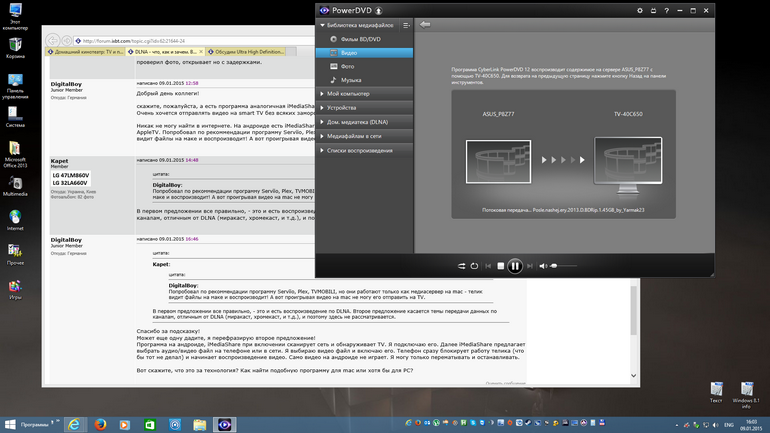
Task: Skip to previous track in PowerDVD
Action: (x=488, y=266)
